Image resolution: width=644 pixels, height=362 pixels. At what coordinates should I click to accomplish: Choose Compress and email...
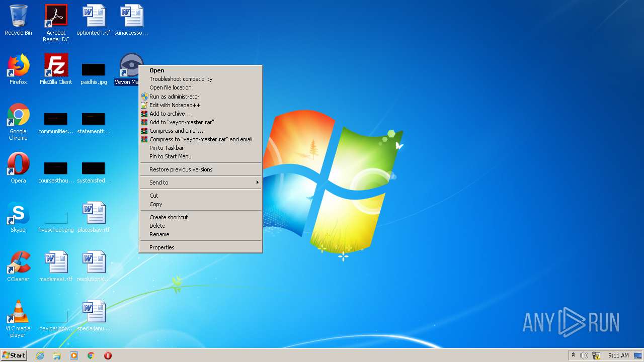[x=201, y=131]
